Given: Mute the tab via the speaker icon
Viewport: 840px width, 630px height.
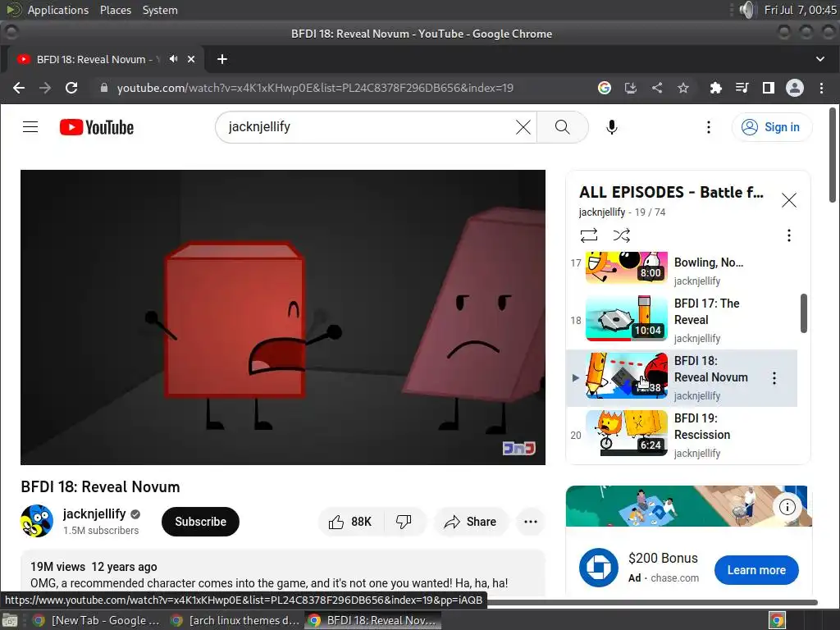Looking at the screenshot, I should point(173,59).
